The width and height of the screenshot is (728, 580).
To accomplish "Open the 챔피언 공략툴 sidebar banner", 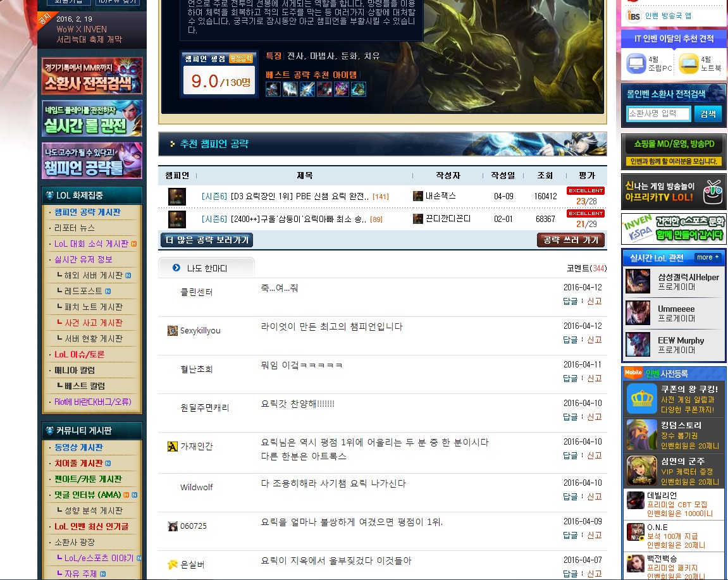I will pos(92,161).
